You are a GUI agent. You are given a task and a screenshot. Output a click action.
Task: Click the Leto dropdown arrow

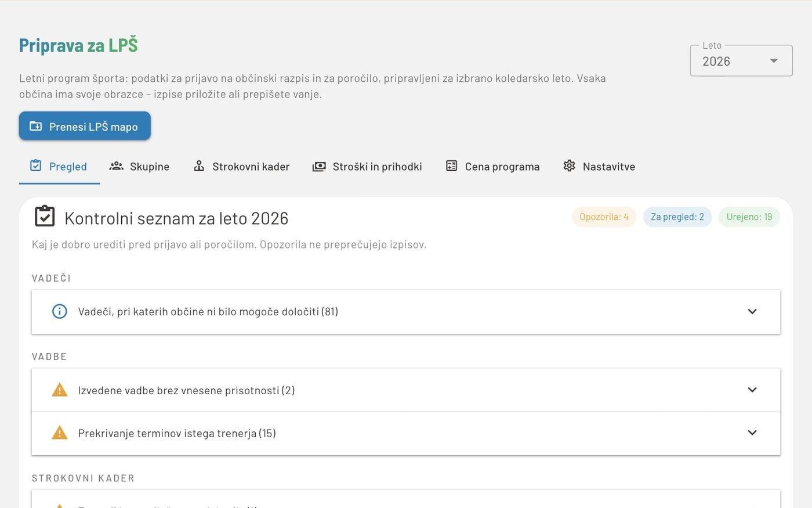[774, 61]
